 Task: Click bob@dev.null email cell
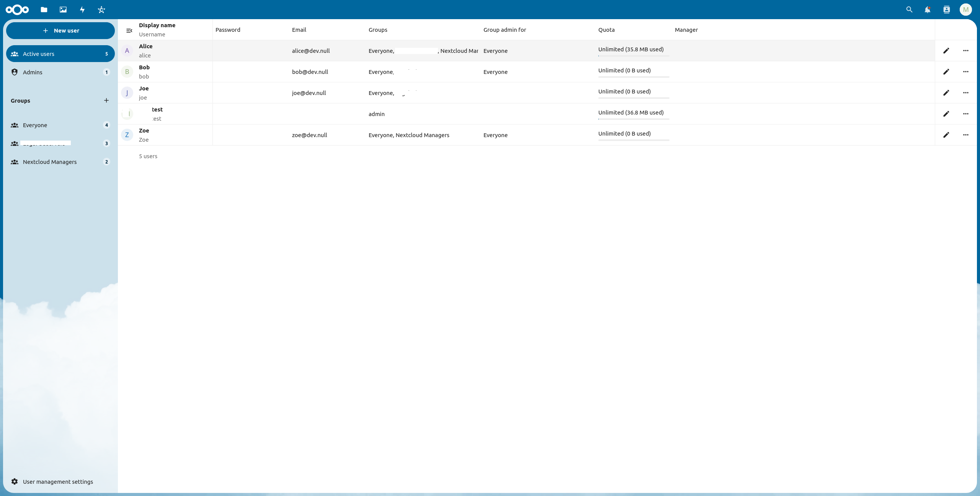coord(310,72)
